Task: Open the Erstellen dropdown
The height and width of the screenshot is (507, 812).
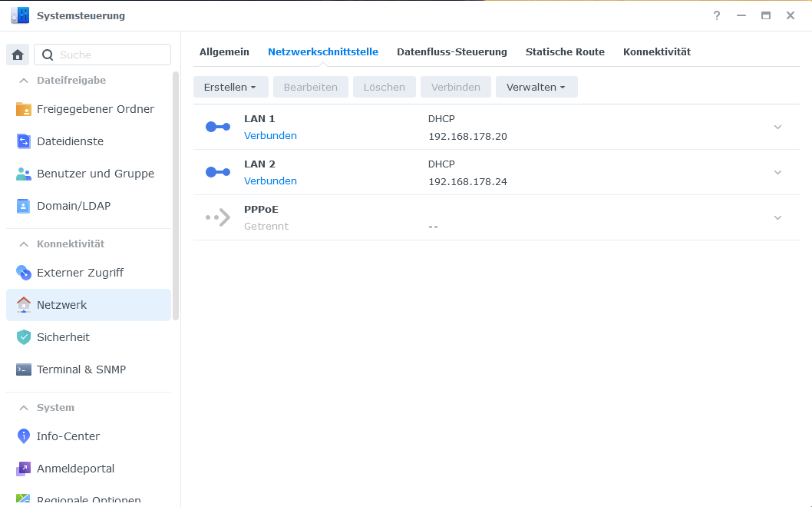Action: (230, 87)
